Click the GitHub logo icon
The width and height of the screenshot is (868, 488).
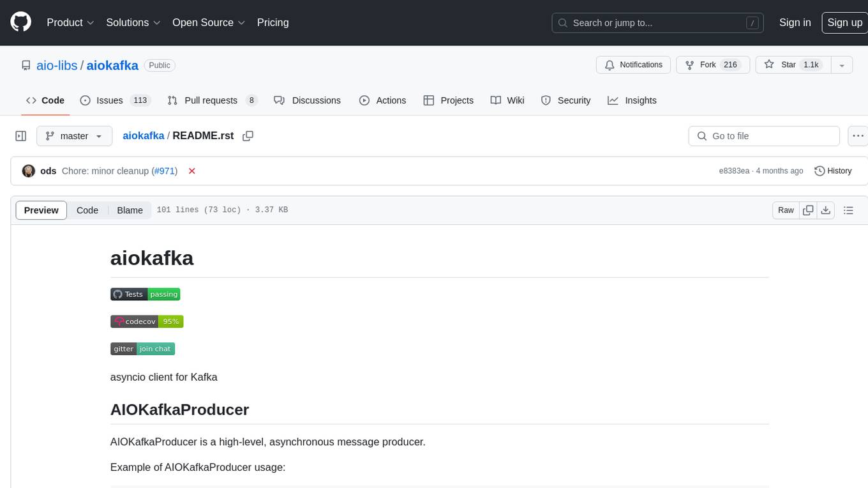(20, 22)
